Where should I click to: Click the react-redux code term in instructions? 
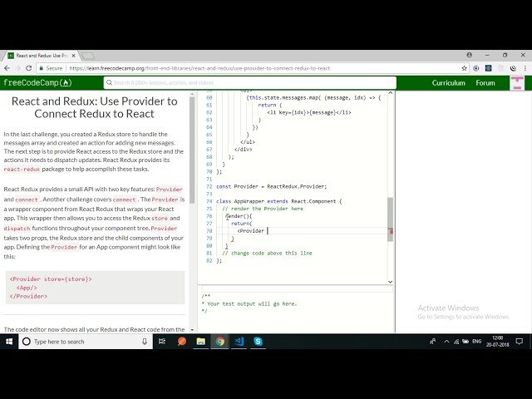pos(22,169)
